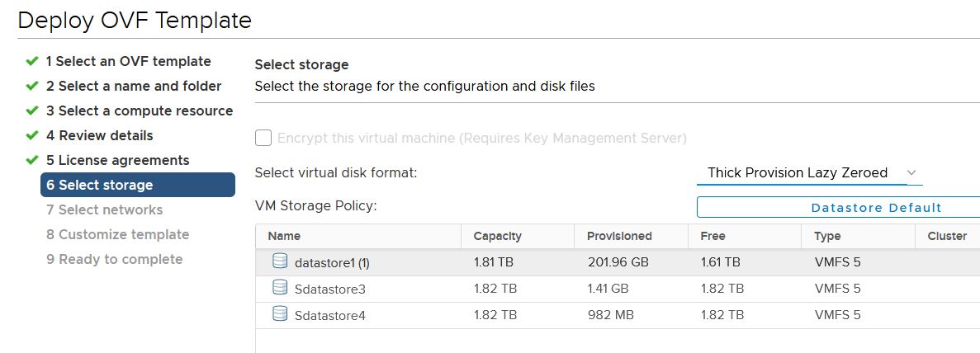The height and width of the screenshot is (353, 980).
Task: Sort by Provisioned column header
Action: pos(619,236)
